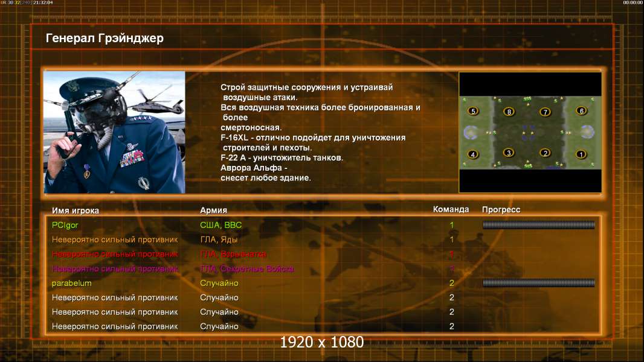Select start position 1 on the minimap
Viewport: 644px width, 362px height.
581,154
